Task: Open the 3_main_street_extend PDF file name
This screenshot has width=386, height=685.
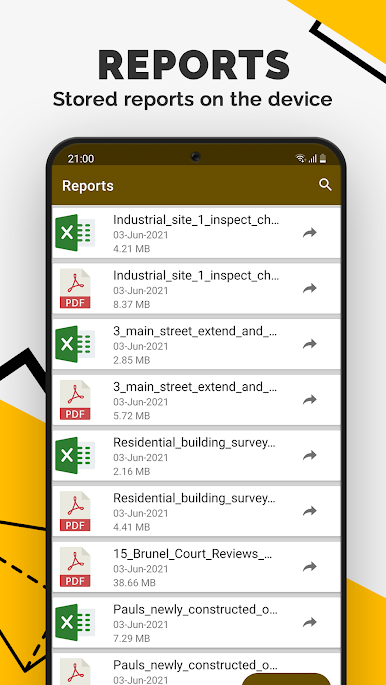Action: coord(195,387)
